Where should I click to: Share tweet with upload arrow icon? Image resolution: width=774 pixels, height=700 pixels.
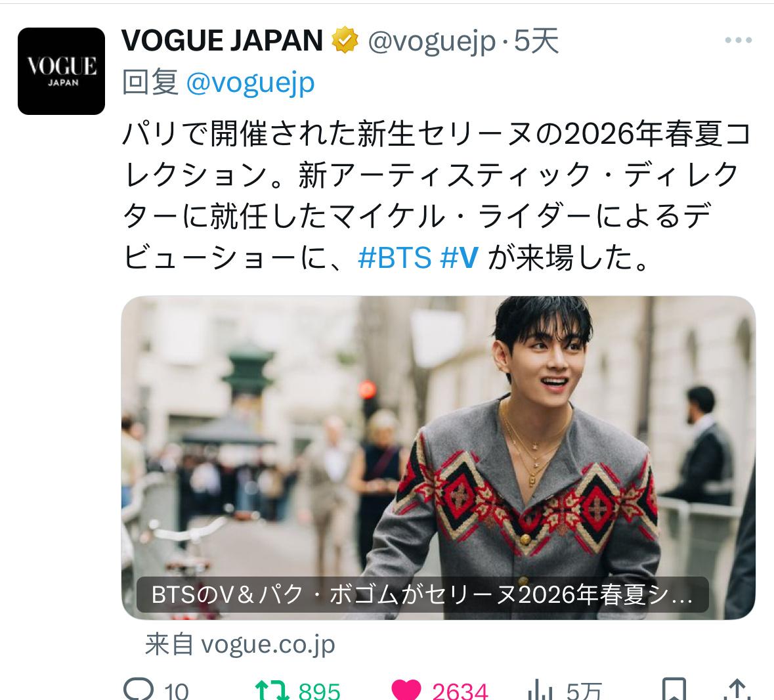coord(737,689)
